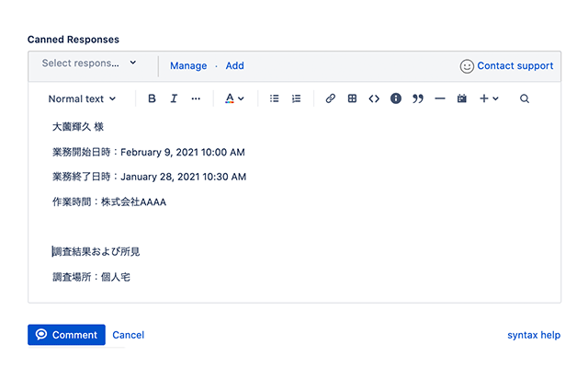The image size is (588, 368).
Task: Open the Select response dropdown
Action: pos(89,63)
